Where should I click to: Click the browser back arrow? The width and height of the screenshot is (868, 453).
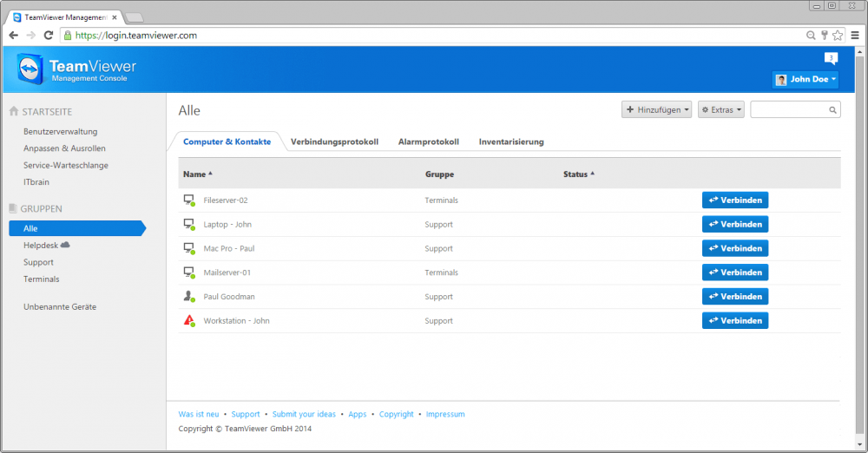[x=14, y=36]
